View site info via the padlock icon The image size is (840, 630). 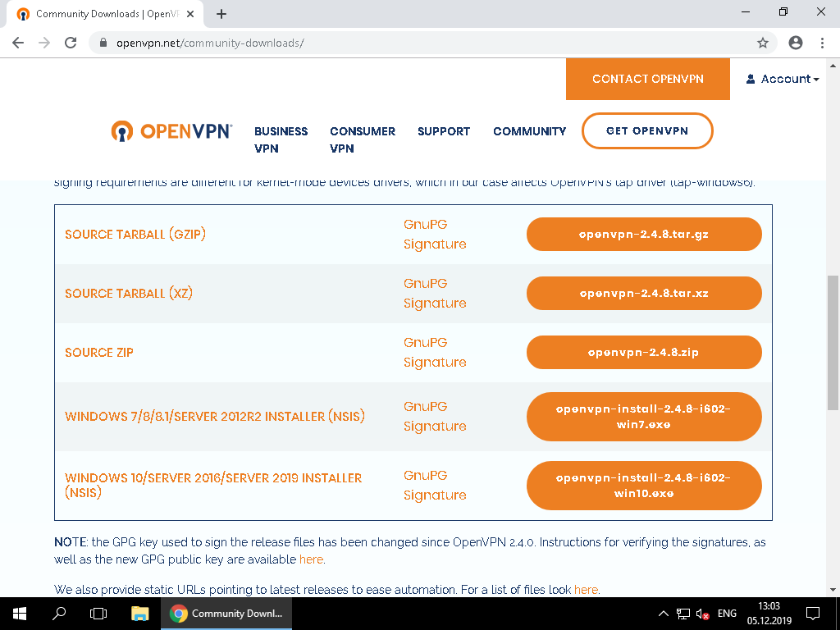click(103, 43)
